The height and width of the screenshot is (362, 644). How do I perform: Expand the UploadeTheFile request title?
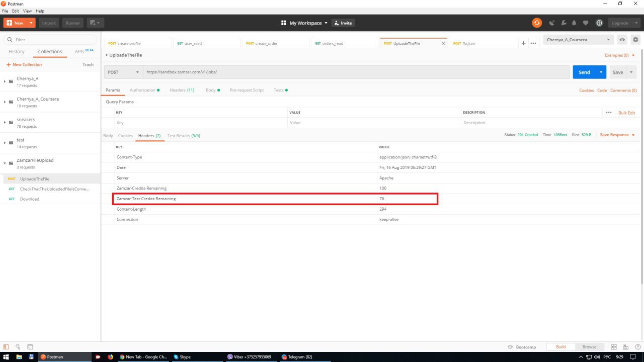107,55
